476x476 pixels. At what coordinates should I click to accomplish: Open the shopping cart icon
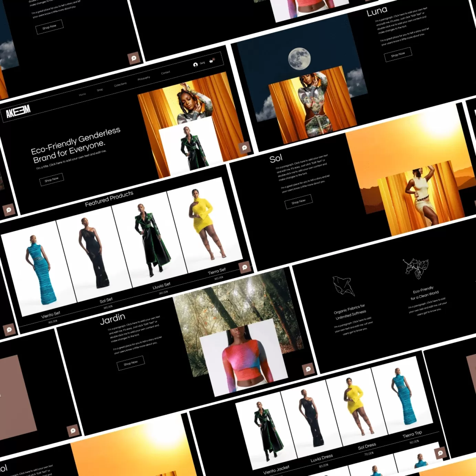tap(211, 61)
